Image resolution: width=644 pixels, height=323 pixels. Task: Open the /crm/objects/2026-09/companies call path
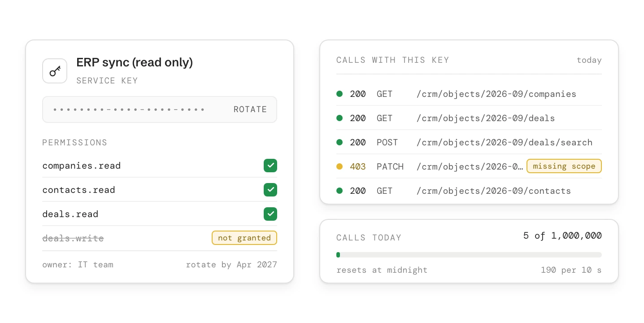(x=496, y=94)
